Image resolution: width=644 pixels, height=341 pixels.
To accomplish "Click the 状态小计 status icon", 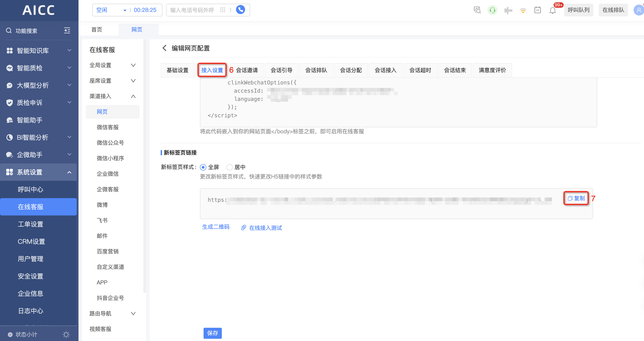I will tap(10, 335).
